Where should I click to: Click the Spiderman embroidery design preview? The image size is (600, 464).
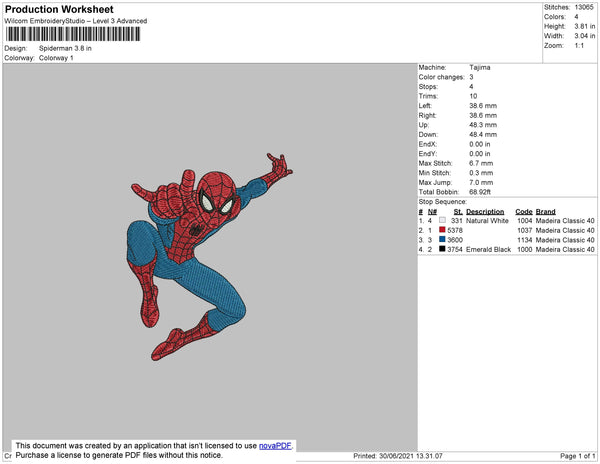pyautogui.click(x=210, y=257)
